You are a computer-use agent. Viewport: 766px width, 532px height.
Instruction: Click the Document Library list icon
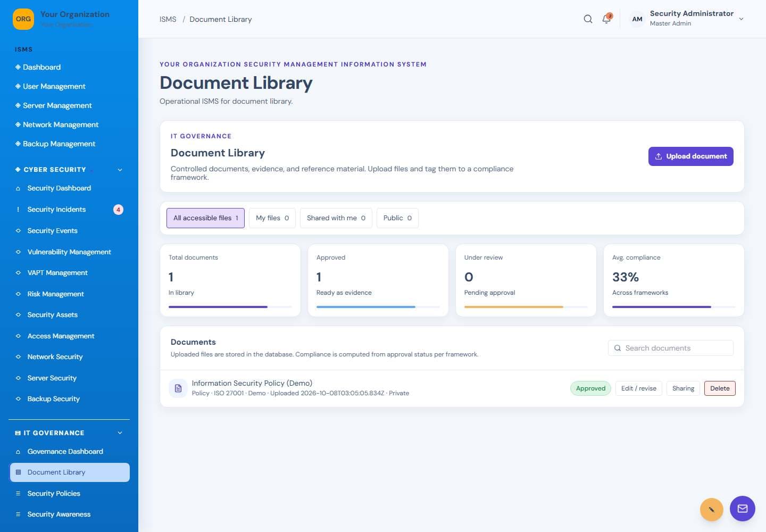pos(18,472)
